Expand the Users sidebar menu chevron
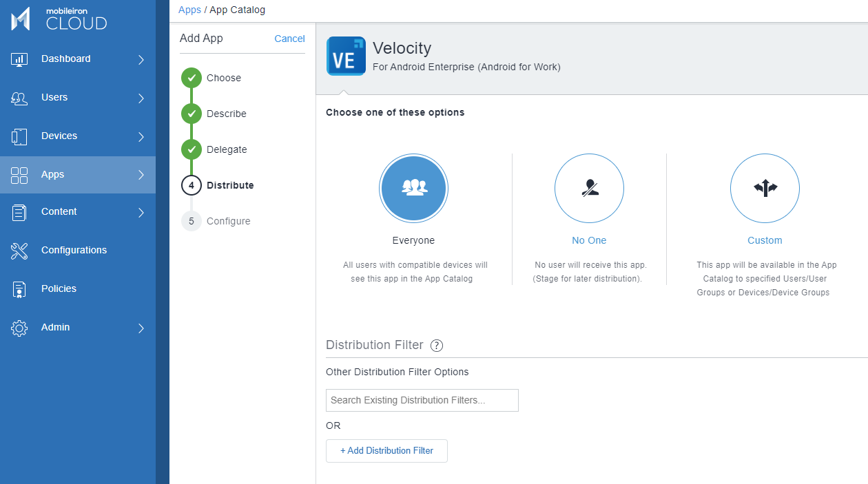Screen dimensions: 868x484 pyautogui.click(x=142, y=97)
